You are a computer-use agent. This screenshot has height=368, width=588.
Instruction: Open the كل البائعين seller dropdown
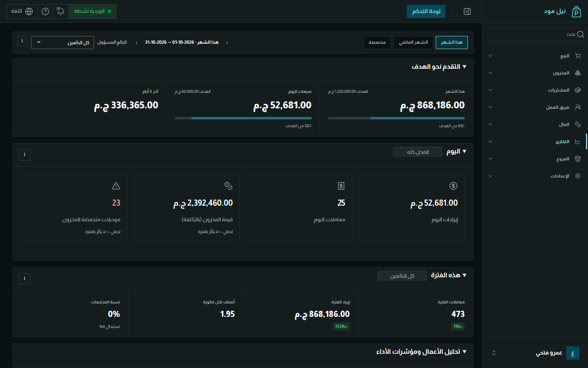[x=62, y=43]
